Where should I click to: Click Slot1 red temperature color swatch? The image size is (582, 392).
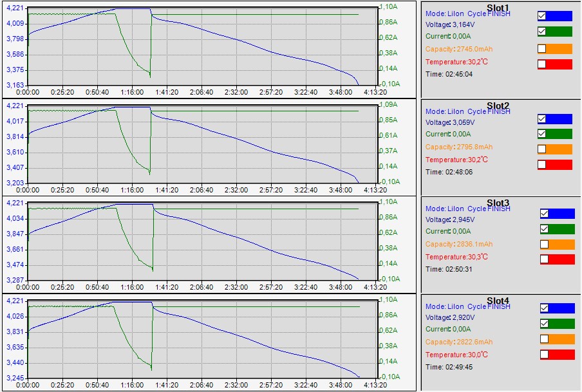coord(559,64)
